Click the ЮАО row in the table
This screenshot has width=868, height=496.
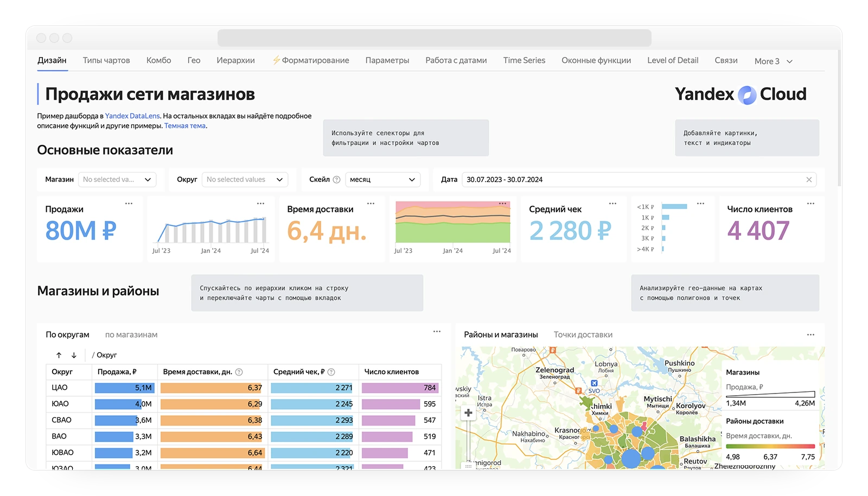(244, 404)
